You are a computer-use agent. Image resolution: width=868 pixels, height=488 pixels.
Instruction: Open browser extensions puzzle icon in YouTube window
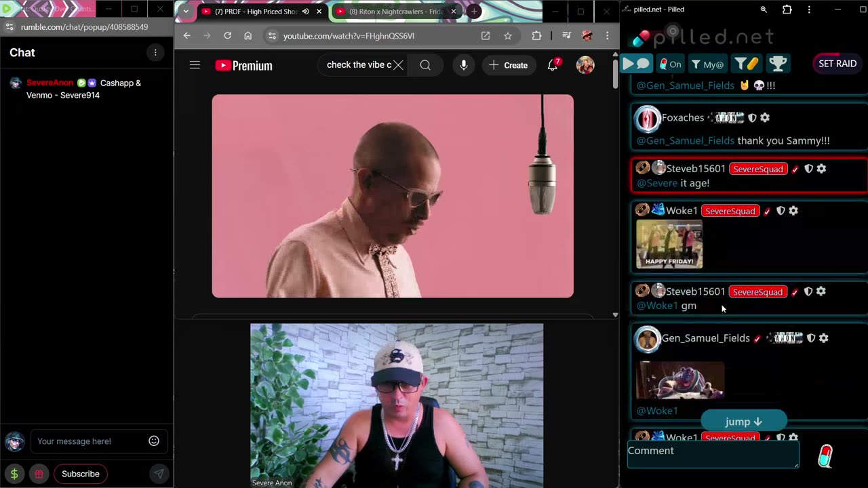pyautogui.click(x=536, y=36)
